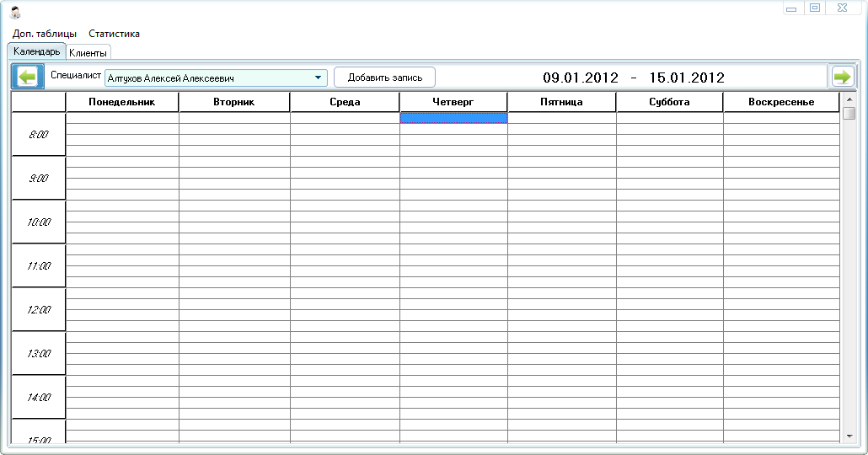Select the Среда column header
868x455 pixels.
point(345,102)
